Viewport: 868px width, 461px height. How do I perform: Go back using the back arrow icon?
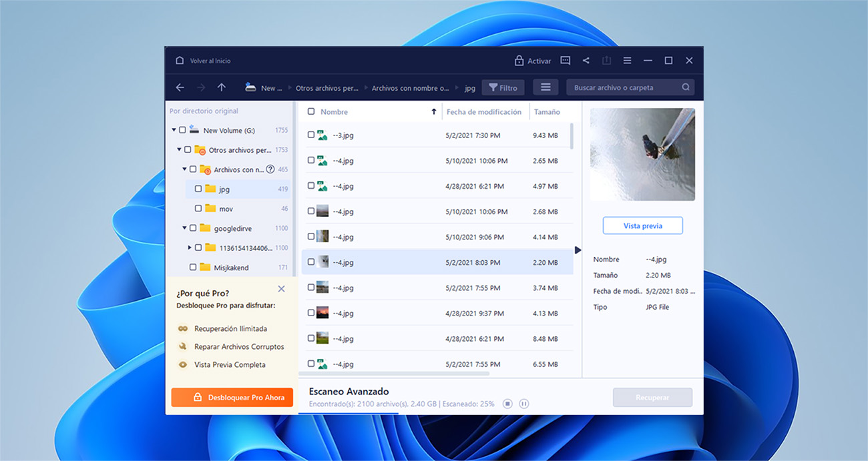click(180, 87)
